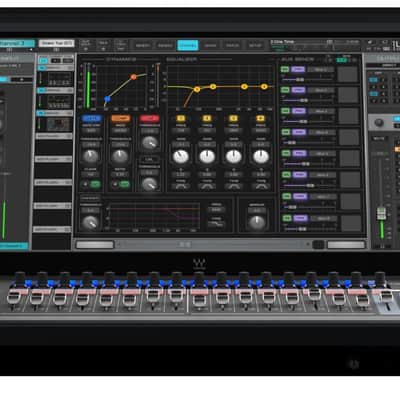
Task: Click the gate threshold knob below blue button
Action: tap(91, 156)
